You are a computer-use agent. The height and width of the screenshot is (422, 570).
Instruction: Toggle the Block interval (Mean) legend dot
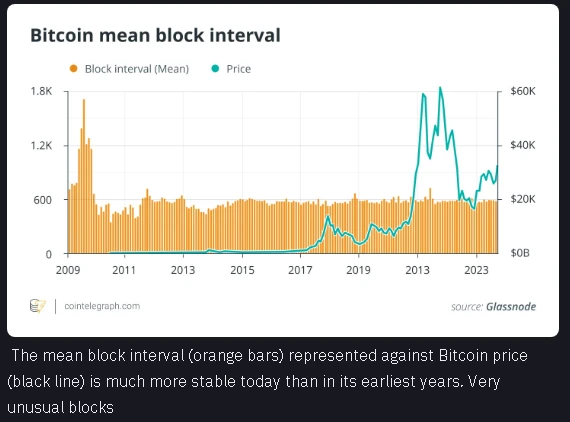73,68
